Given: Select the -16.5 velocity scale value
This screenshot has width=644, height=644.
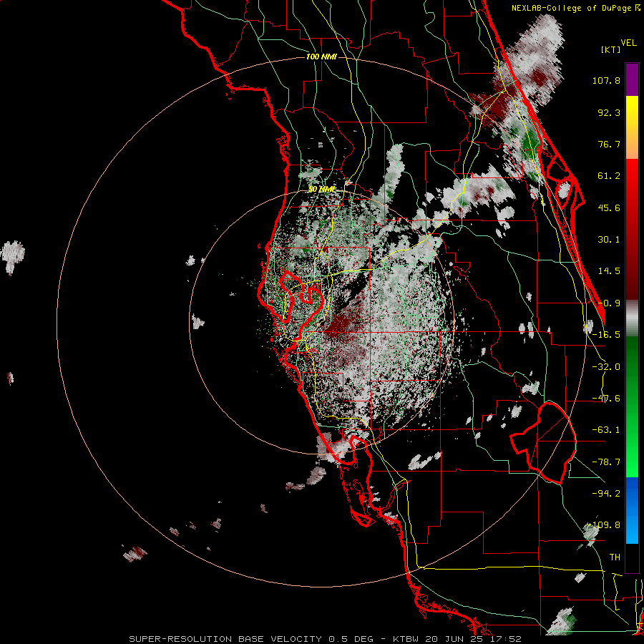Looking at the screenshot, I should coord(606,335).
